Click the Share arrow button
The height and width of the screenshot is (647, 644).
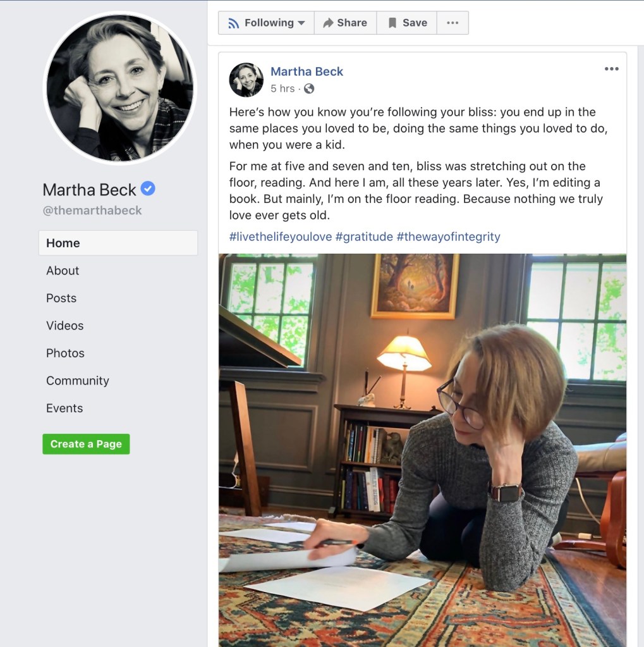pyautogui.click(x=345, y=23)
